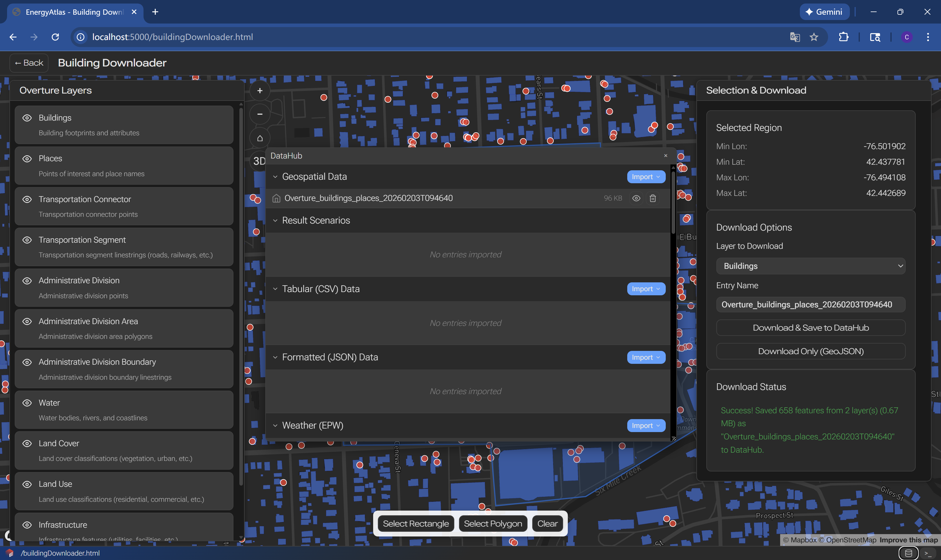This screenshot has height=560, width=941.
Task: Click the Entry Name text field
Action: pos(810,304)
